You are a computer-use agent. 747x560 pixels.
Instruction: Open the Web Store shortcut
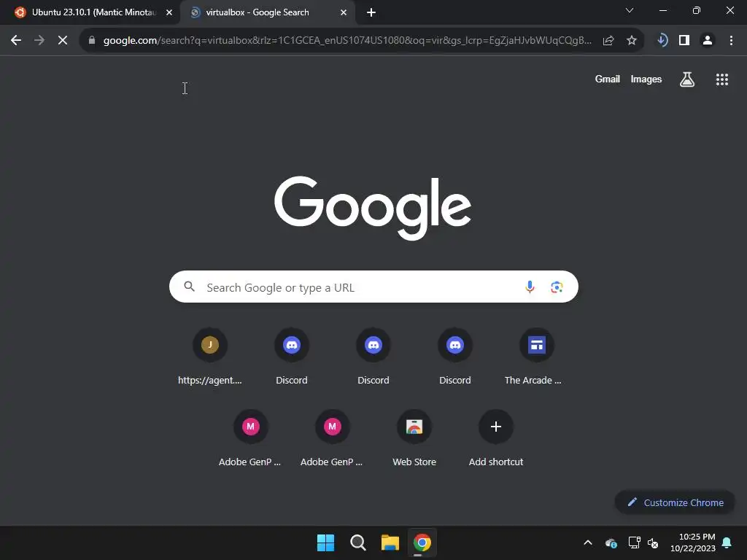[414, 437]
